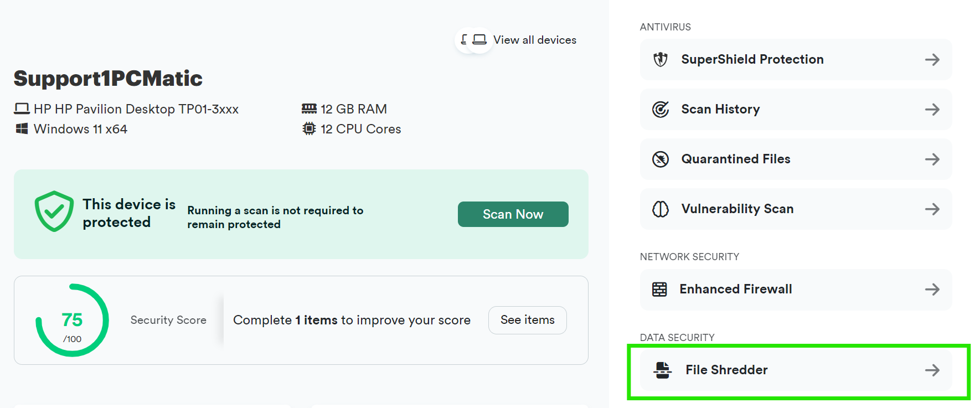This screenshot has height=408, width=980.
Task: Open Quarantined Files via its arrow
Action: [932, 159]
